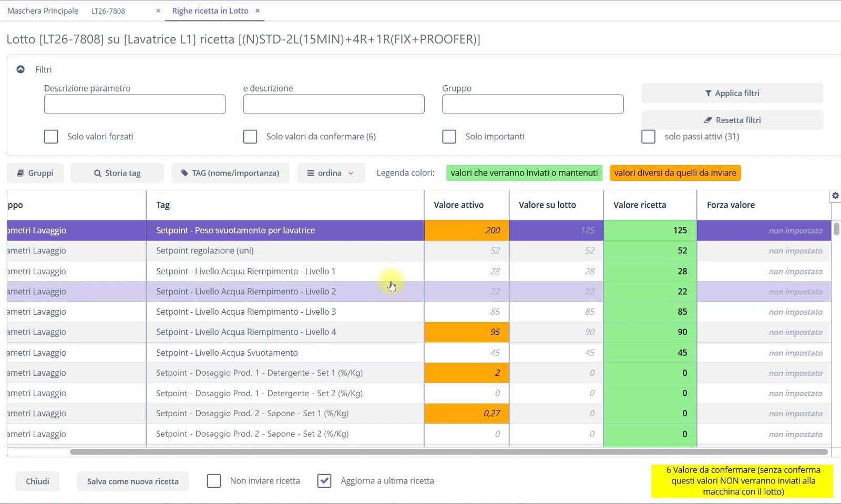The width and height of the screenshot is (841, 504).
Task: Click the Descrizione parametro input field
Action: [135, 104]
